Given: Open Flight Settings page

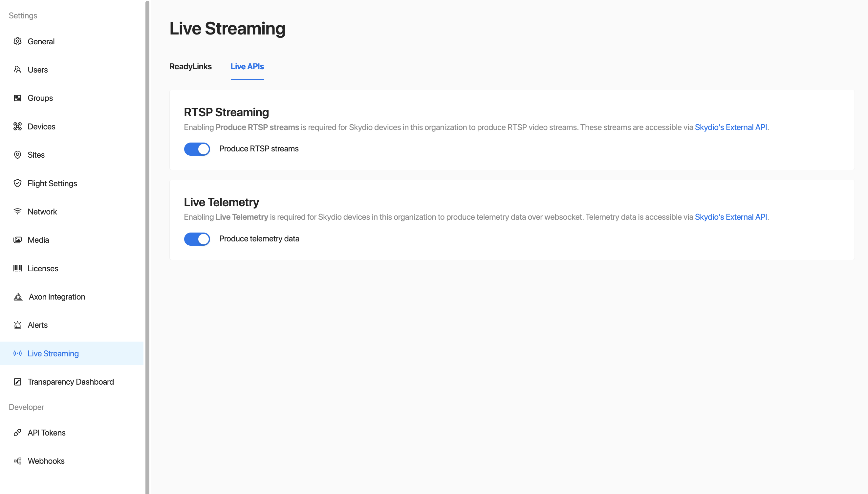Looking at the screenshot, I should (53, 183).
